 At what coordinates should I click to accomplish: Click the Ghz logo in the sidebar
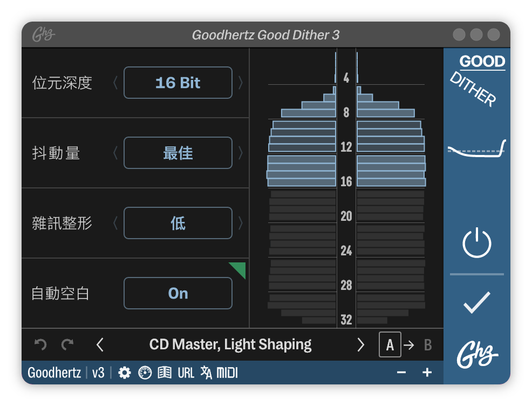pyautogui.click(x=476, y=354)
